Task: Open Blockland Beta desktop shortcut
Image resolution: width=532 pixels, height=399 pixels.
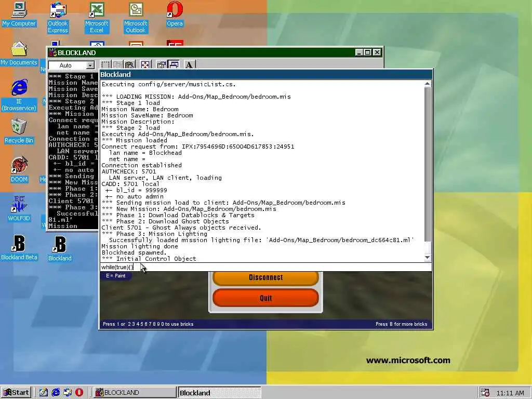Action: [19, 248]
